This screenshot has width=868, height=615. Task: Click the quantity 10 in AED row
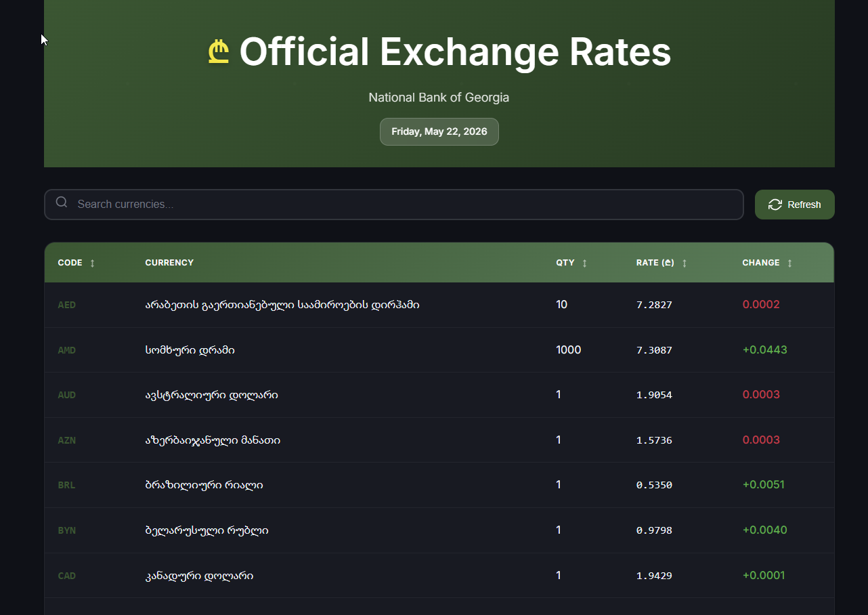[x=561, y=305]
